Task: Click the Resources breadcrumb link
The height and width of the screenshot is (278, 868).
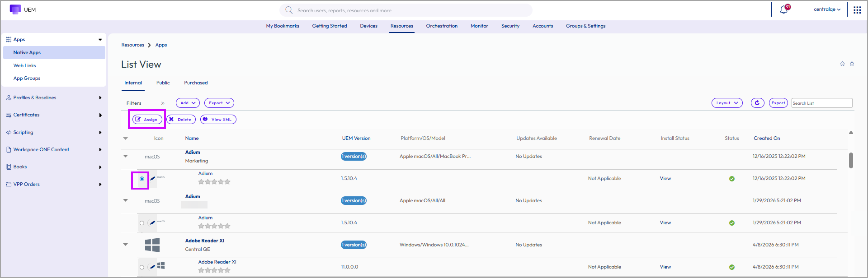Action: 132,45
